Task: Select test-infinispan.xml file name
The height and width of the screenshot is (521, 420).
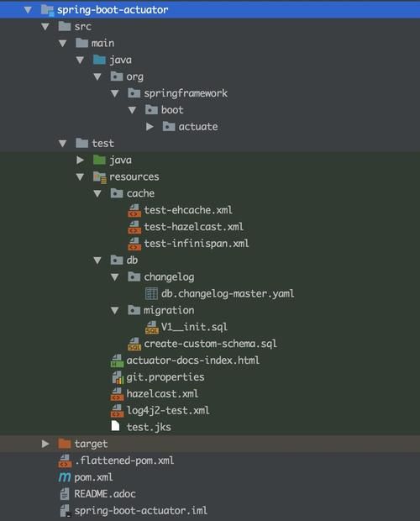Action: coord(197,244)
